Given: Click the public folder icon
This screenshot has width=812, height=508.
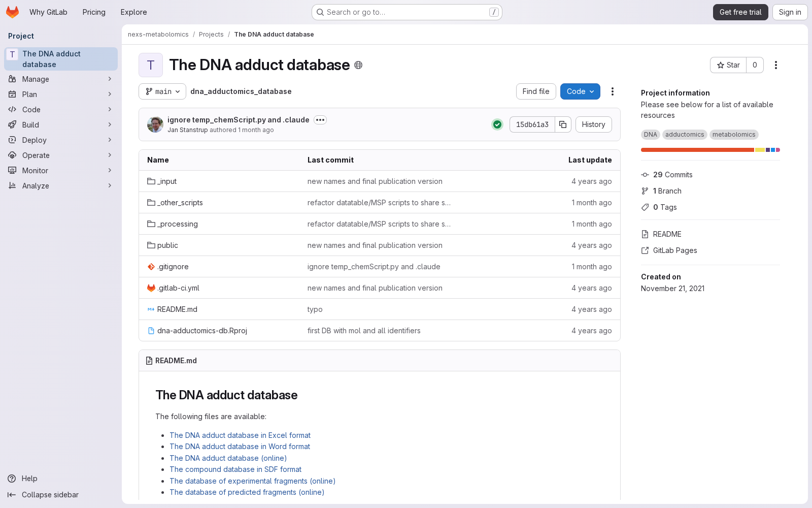Looking at the screenshot, I should click(x=151, y=245).
